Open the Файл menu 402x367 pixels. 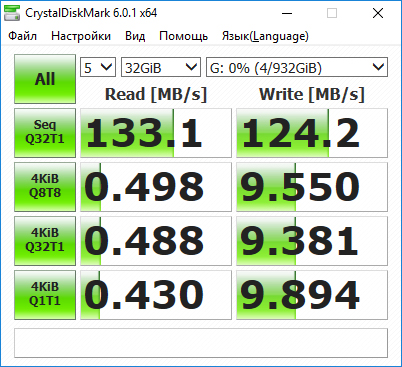click(22, 36)
